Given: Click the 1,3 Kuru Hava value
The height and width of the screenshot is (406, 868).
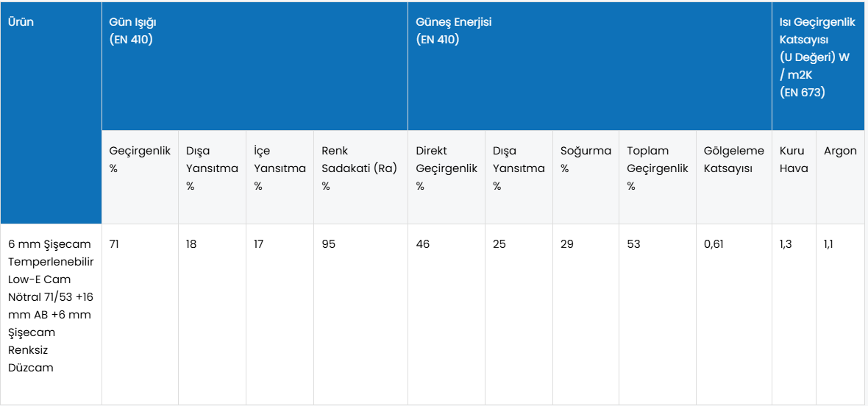Looking at the screenshot, I should [786, 244].
